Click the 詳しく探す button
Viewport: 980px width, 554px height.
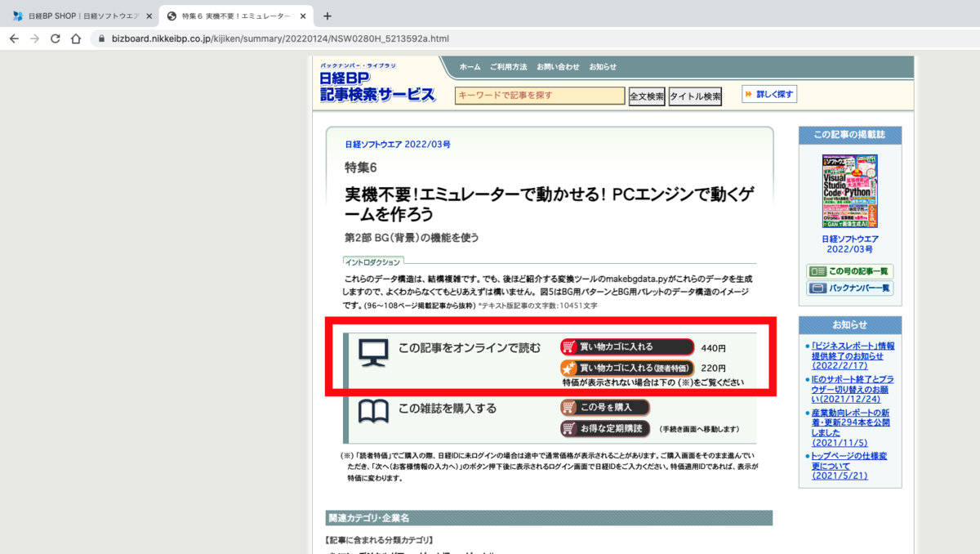(769, 94)
